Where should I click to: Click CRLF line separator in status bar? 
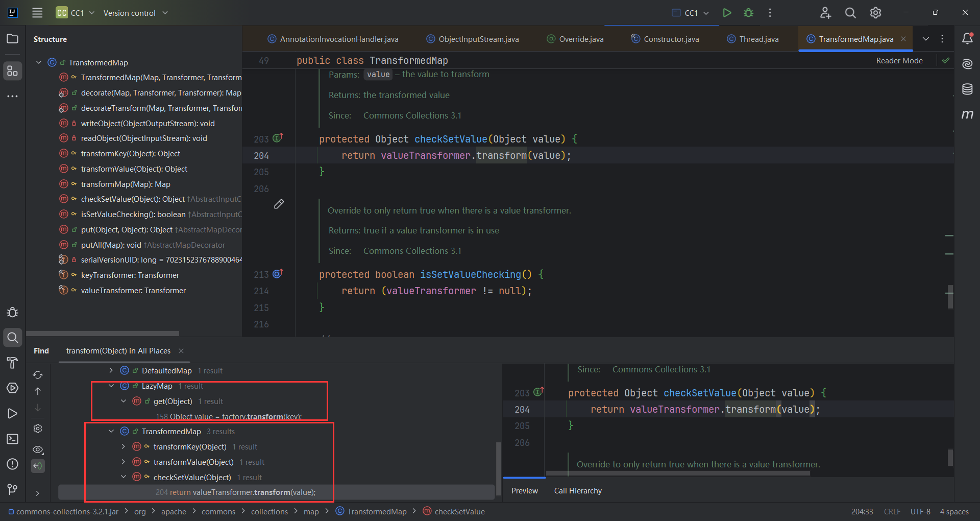892,512
